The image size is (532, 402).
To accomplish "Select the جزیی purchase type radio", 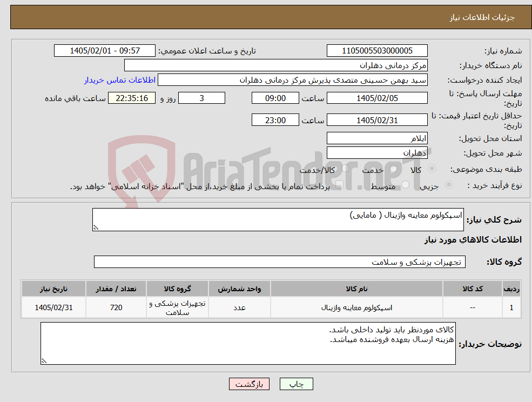I will (x=449, y=185).
